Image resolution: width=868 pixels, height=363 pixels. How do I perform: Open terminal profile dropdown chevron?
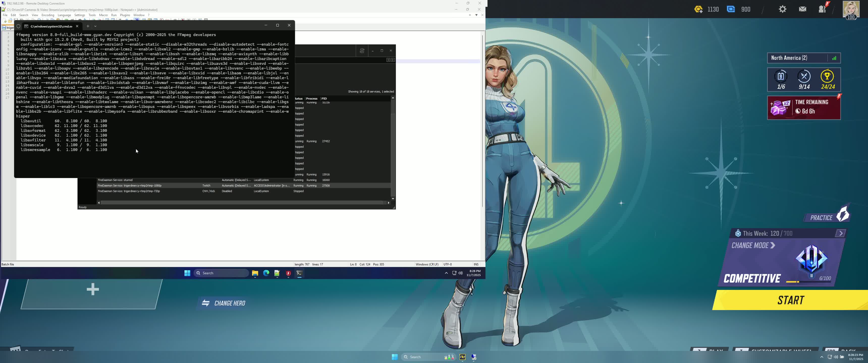[95, 26]
